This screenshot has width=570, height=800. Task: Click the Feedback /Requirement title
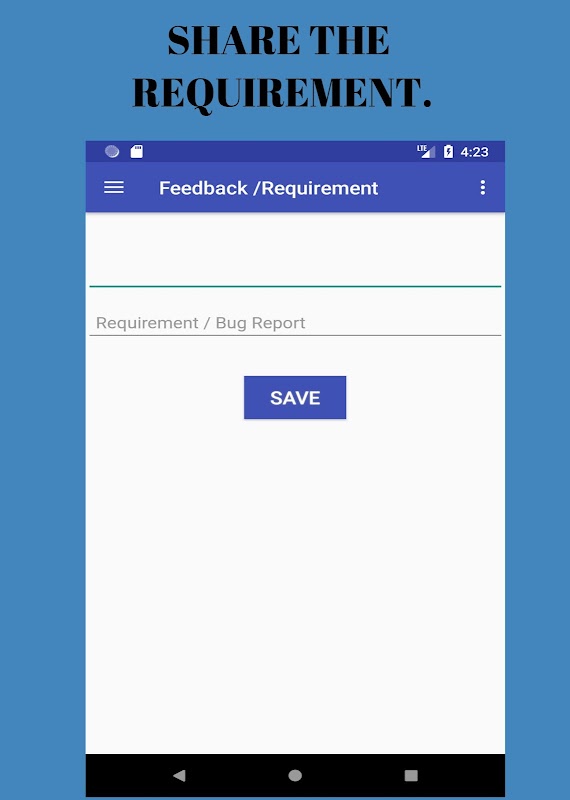point(268,188)
